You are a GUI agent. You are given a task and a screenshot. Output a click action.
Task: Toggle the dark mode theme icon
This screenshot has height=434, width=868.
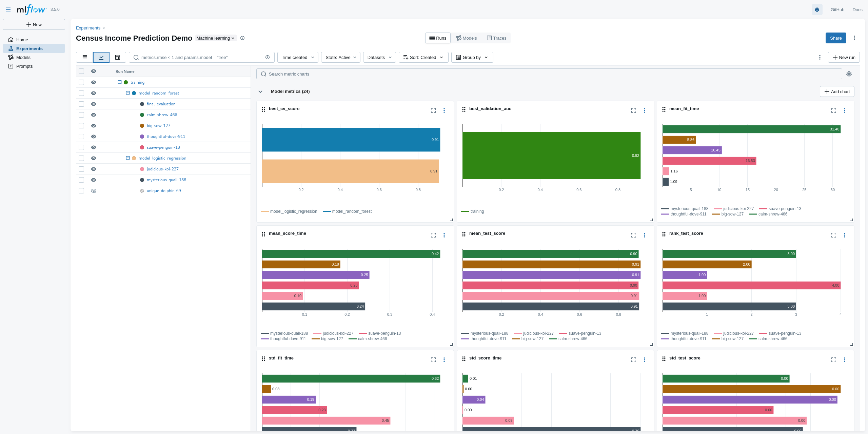tap(817, 9)
